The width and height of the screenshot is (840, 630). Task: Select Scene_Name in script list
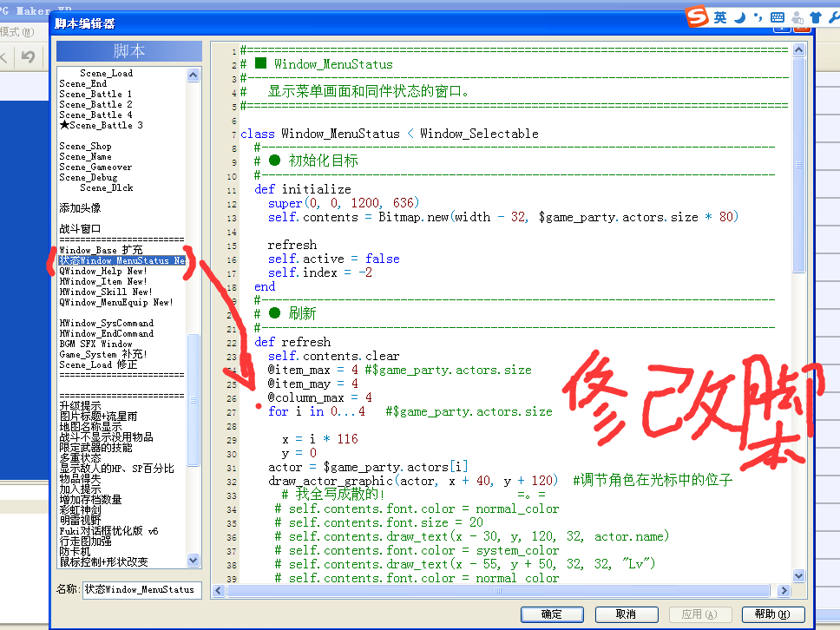click(85, 156)
